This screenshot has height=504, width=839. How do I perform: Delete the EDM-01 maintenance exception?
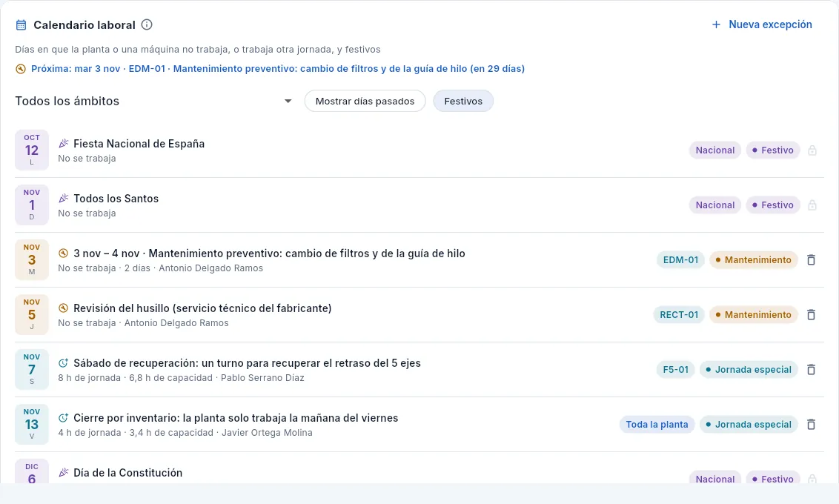811,260
